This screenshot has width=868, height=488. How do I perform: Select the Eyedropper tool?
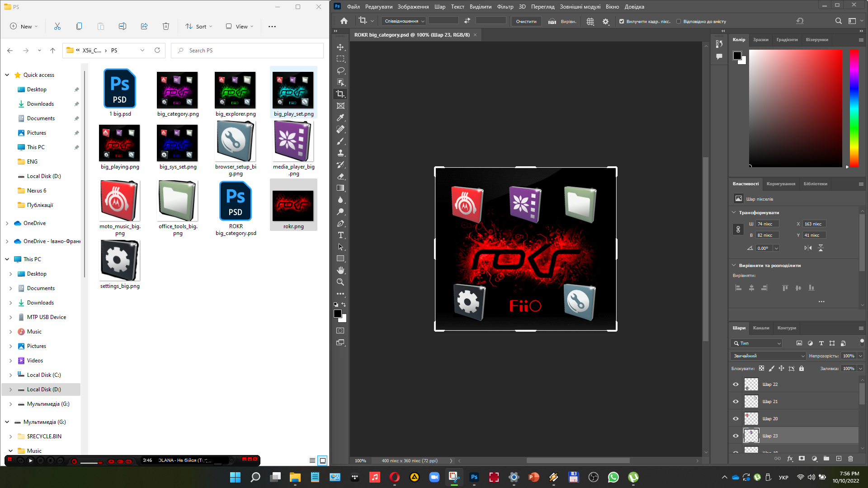[x=340, y=117]
